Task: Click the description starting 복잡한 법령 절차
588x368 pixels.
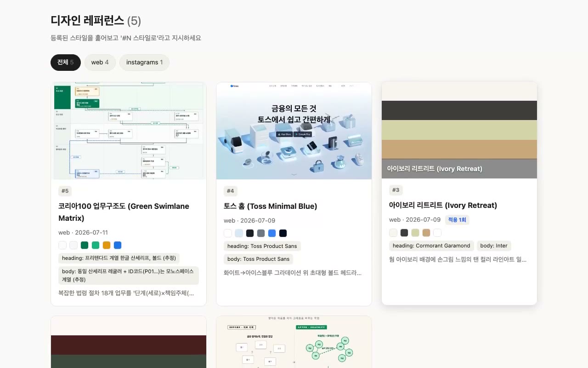Action: pos(126,293)
